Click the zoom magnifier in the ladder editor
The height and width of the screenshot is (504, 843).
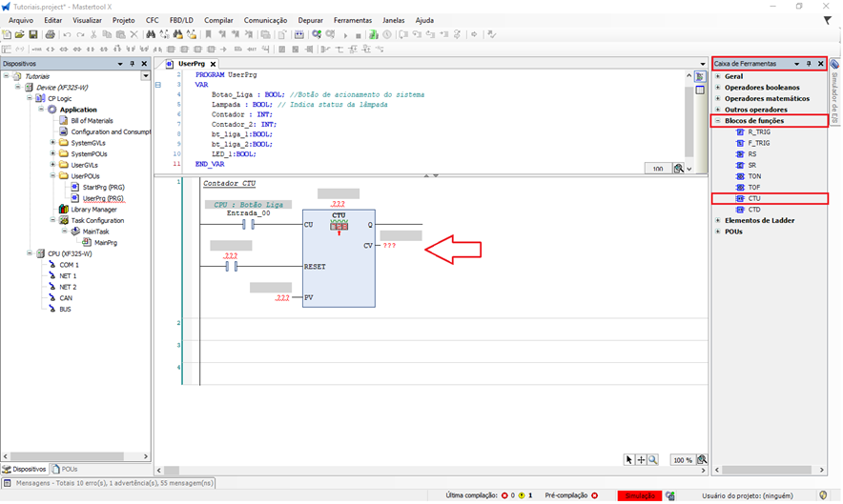(x=653, y=459)
